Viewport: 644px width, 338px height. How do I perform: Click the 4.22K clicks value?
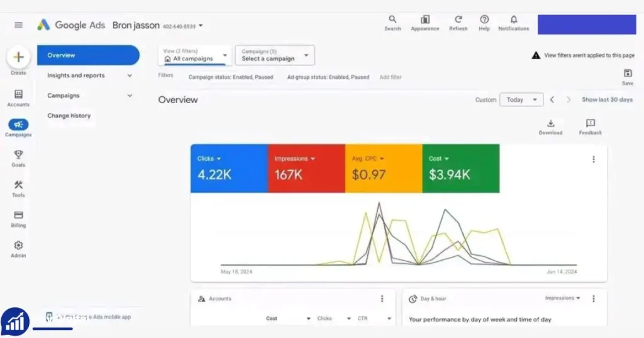click(x=214, y=175)
